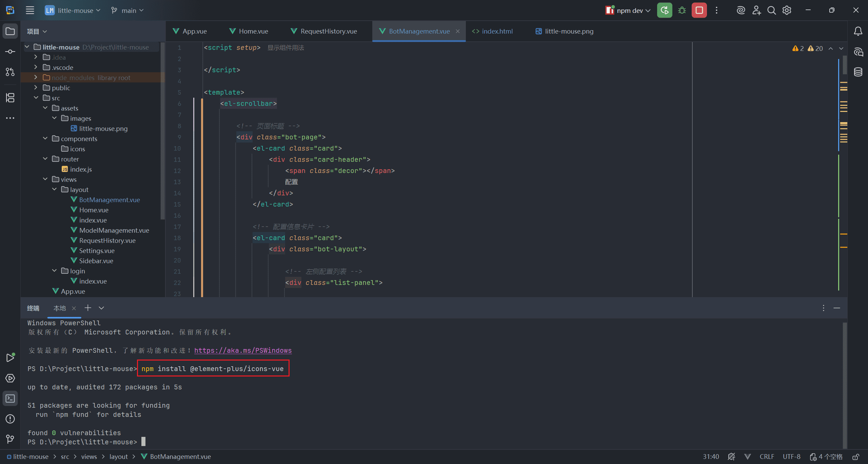Open the Git tool window icon
The width and height of the screenshot is (868, 464).
(x=10, y=439)
